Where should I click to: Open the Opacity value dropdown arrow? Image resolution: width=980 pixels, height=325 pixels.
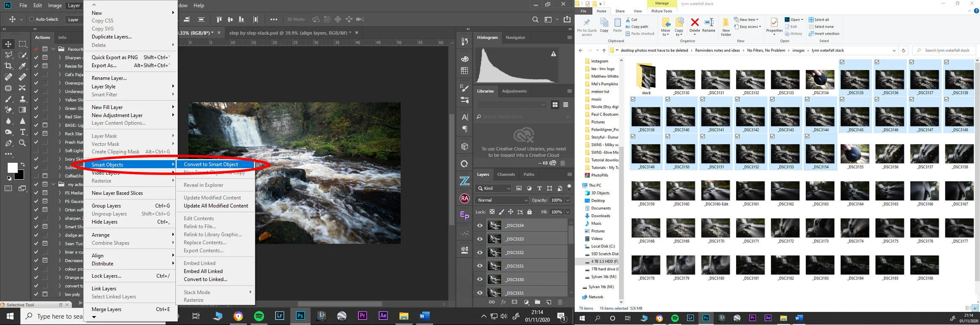coord(568,200)
